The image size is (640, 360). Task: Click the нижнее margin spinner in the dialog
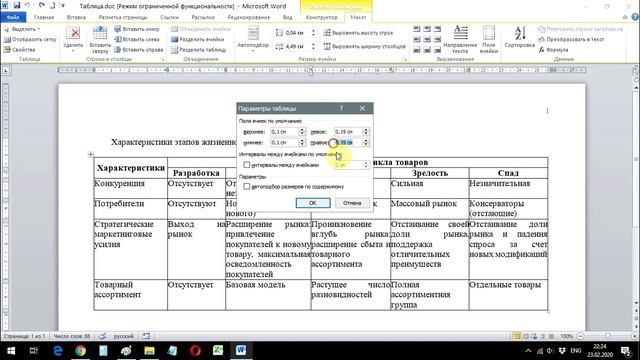[x=302, y=142]
